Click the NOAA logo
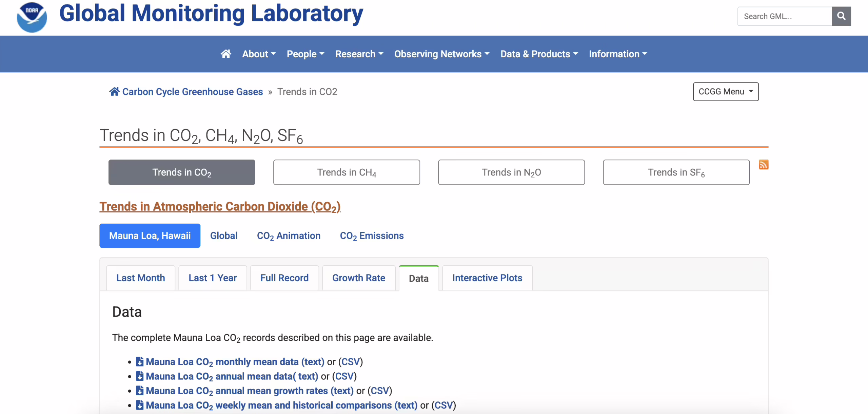Image resolution: width=868 pixels, height=414 pixels. pos(32,17)
